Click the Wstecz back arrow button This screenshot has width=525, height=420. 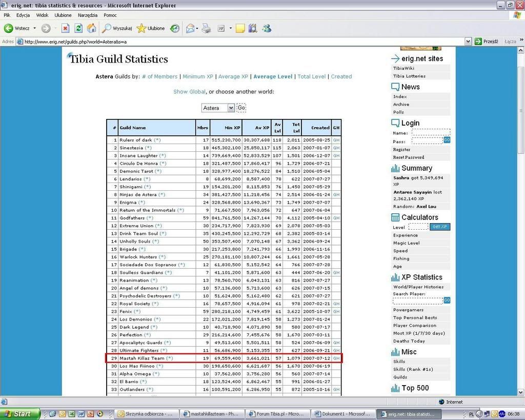click(x=17, y=29)
